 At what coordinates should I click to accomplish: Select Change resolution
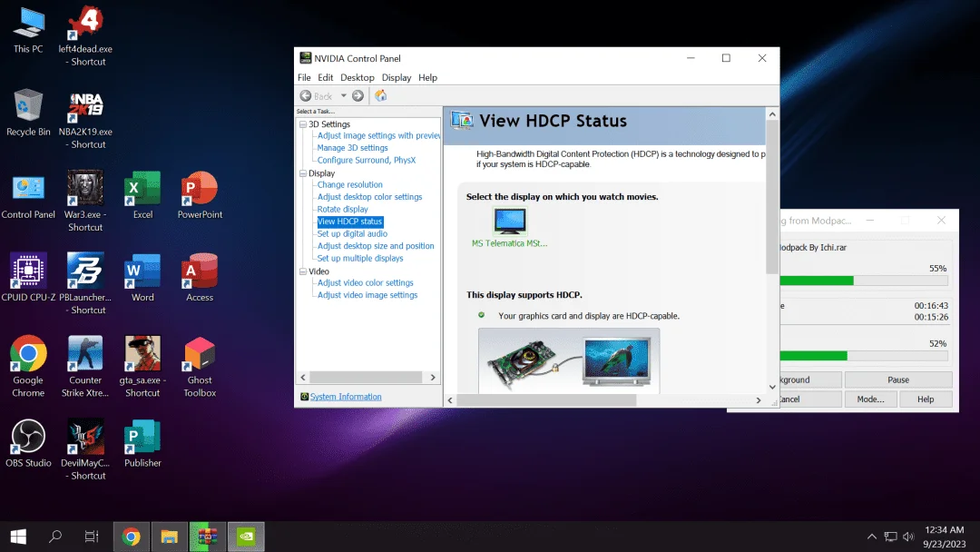[350, 185]
